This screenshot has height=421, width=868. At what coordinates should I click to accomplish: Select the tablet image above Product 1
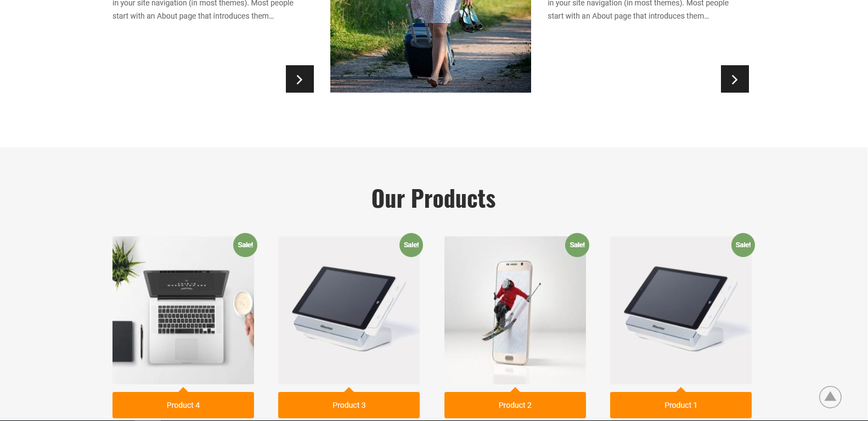point(681,310)
